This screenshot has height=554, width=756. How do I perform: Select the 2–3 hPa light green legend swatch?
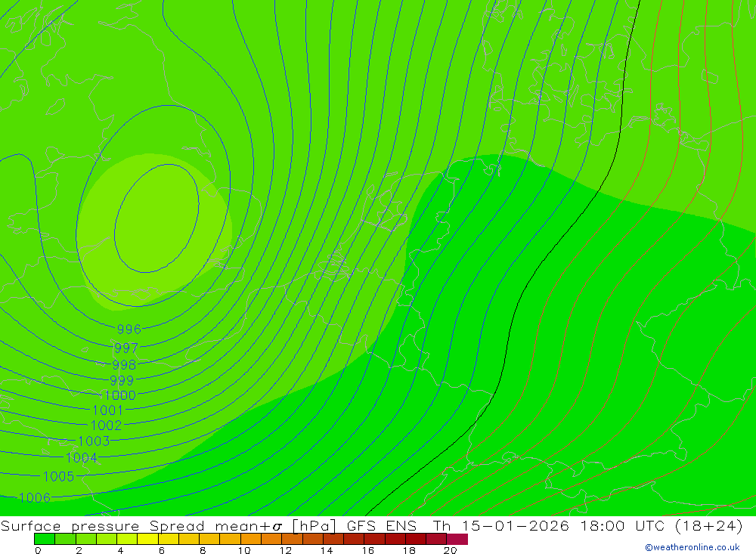(x=86, y=539)
